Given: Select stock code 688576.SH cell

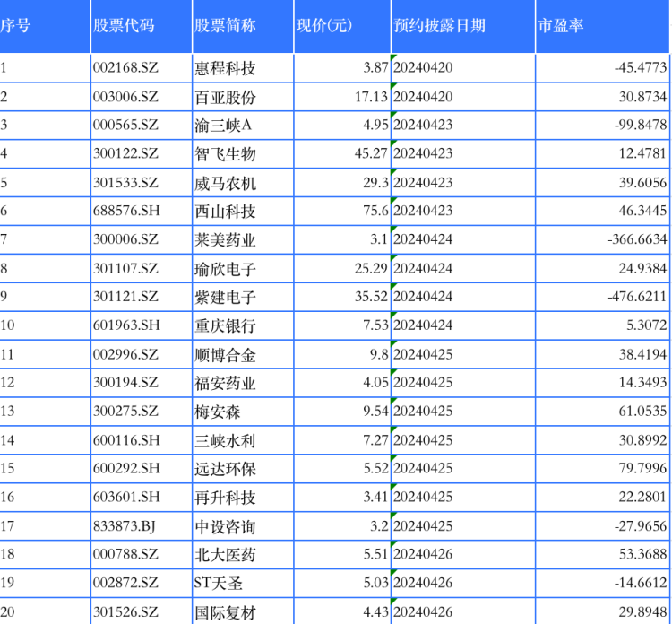Looking at the screenshot, I should (x=142, y=211).
